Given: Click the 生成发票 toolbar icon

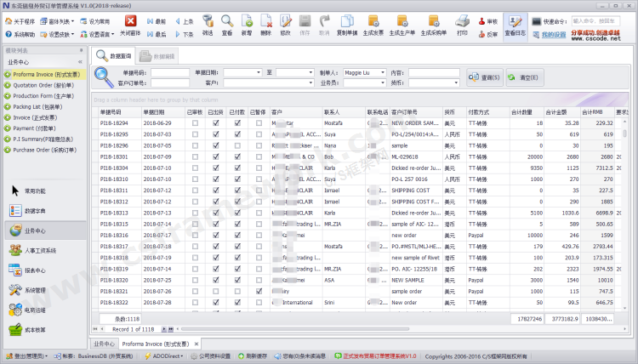Looking at the screenshot, I should [373, 23].
